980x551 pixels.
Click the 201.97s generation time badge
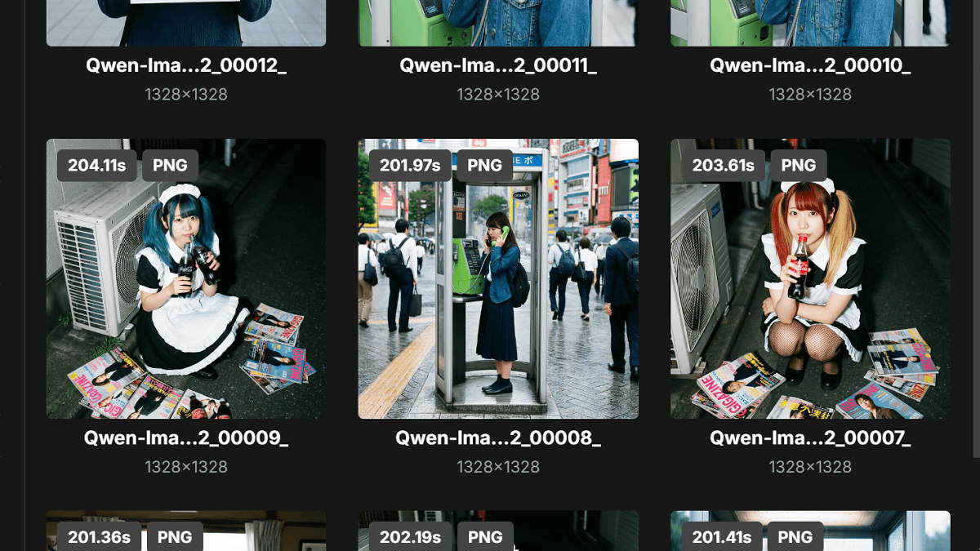point(410,166)
